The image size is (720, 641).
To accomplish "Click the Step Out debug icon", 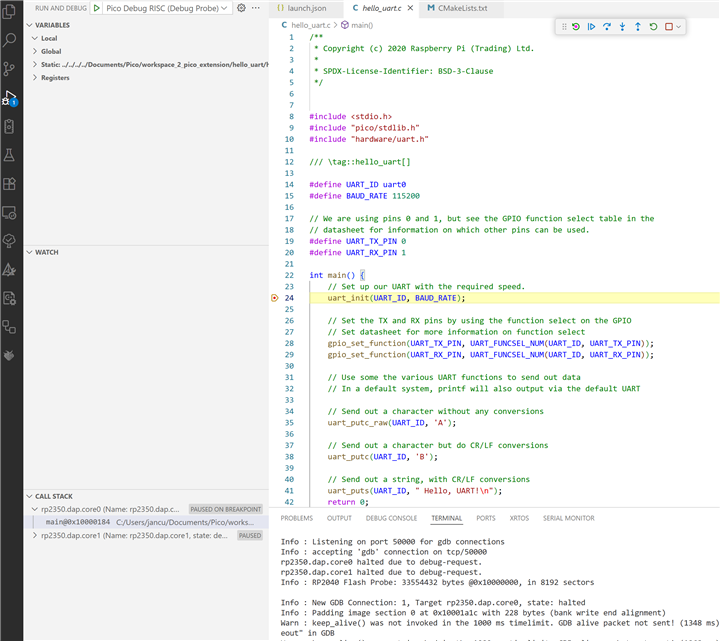I will pos(638,27).
